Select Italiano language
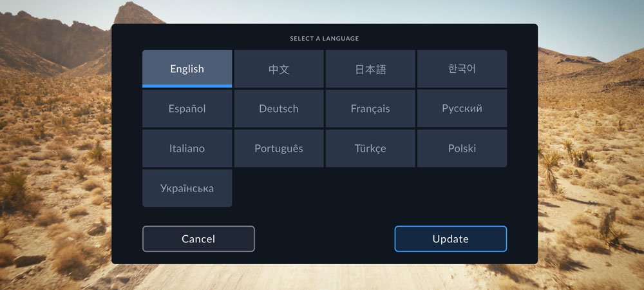The width and height of the screenshot is (644, 290). (187, 148)
